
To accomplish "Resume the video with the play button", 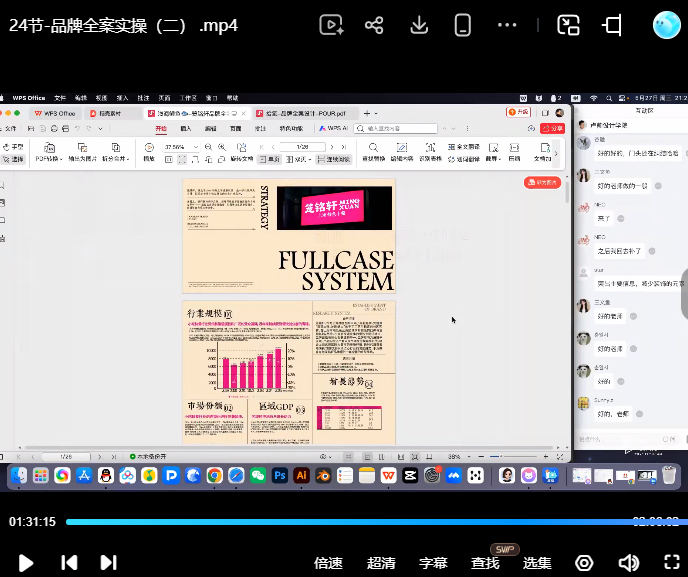I will [26, 563].
